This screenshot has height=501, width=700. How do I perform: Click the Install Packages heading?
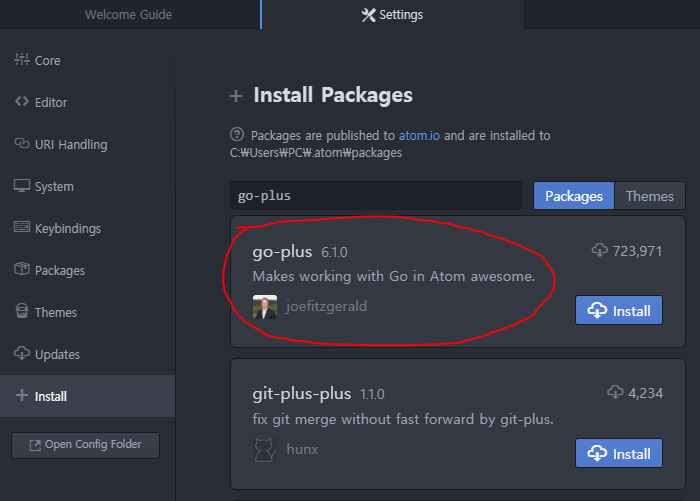click(333, 95)
